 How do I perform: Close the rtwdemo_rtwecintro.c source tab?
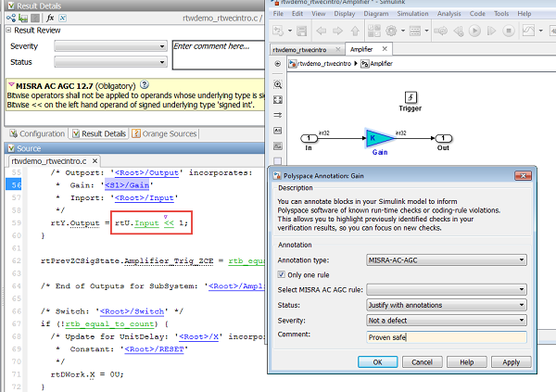(x=95, y=161)
